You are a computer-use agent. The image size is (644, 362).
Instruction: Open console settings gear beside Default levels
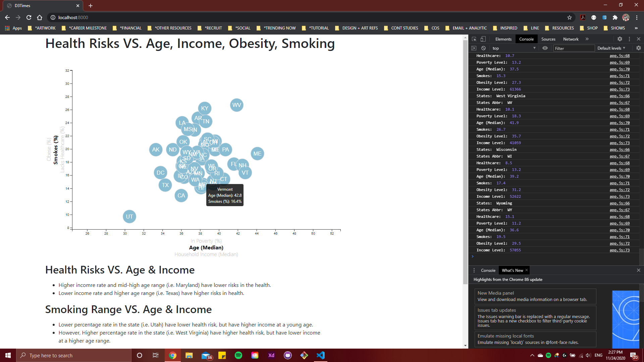(638, 48)
